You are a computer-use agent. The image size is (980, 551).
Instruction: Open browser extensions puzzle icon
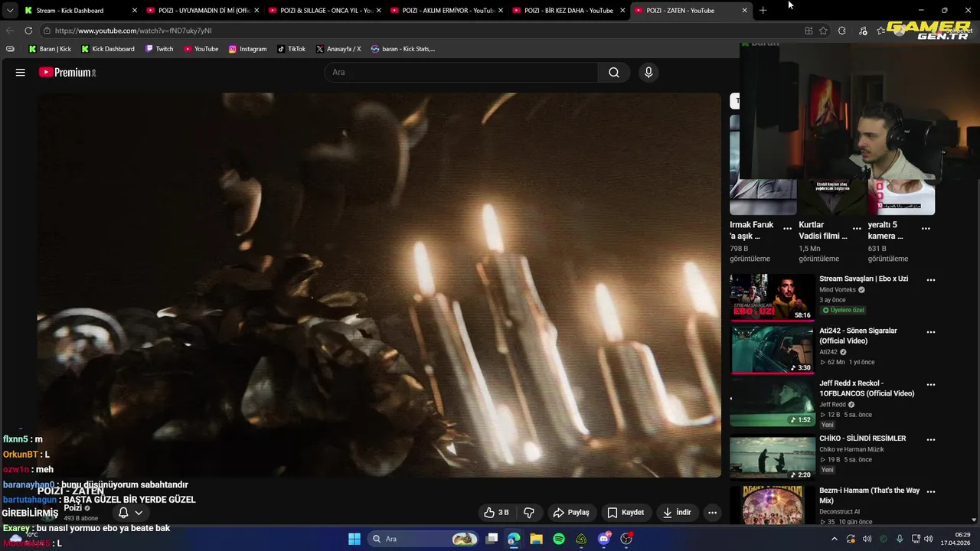click(x=842, y=31)
